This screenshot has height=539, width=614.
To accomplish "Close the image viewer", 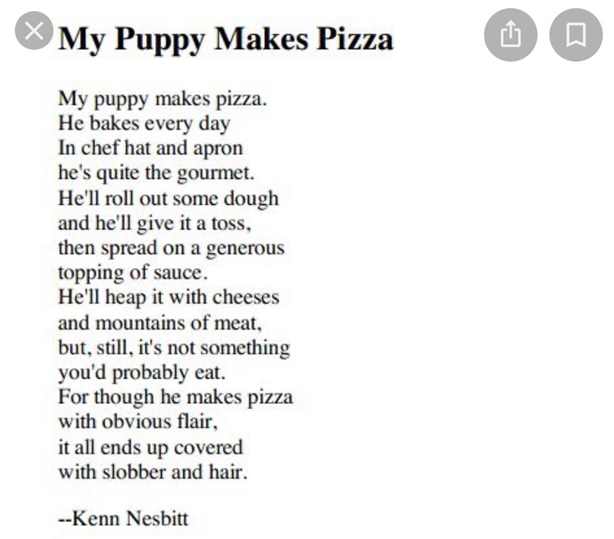I will pyautogui.click(x=35, y=31).
